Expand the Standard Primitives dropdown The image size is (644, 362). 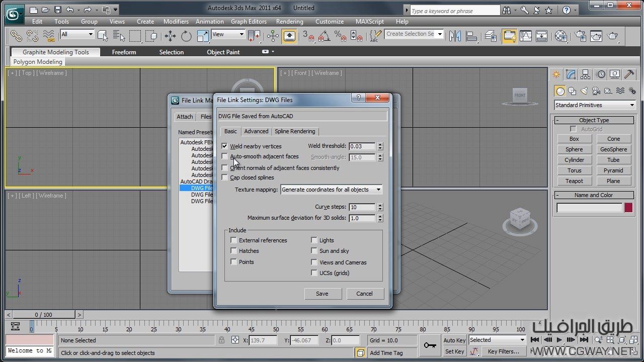click(594, 105)
